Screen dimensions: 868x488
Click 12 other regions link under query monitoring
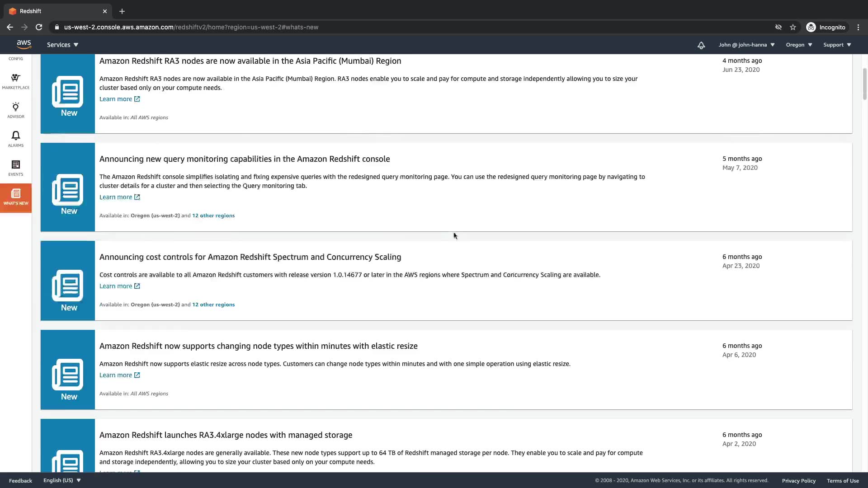point(213,216)
